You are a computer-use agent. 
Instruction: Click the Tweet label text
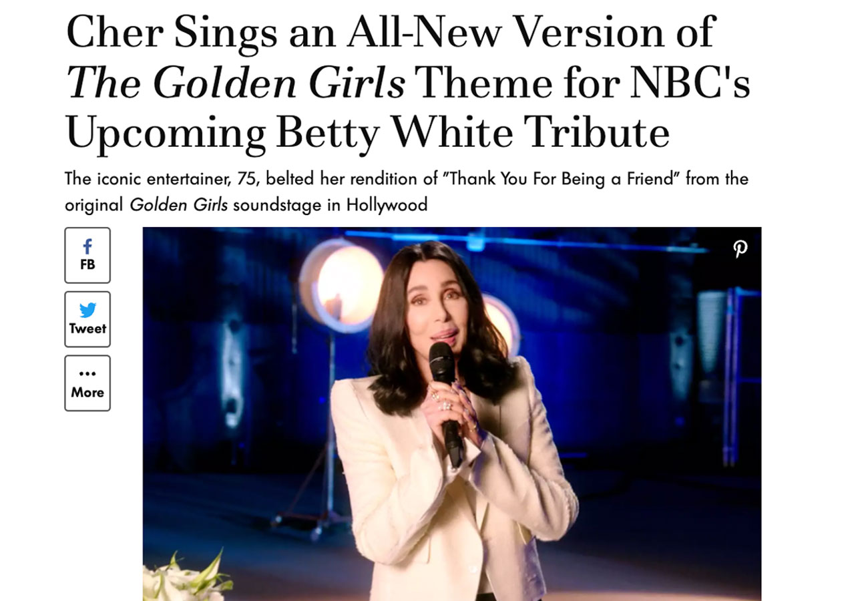click(x=87, y=329)
